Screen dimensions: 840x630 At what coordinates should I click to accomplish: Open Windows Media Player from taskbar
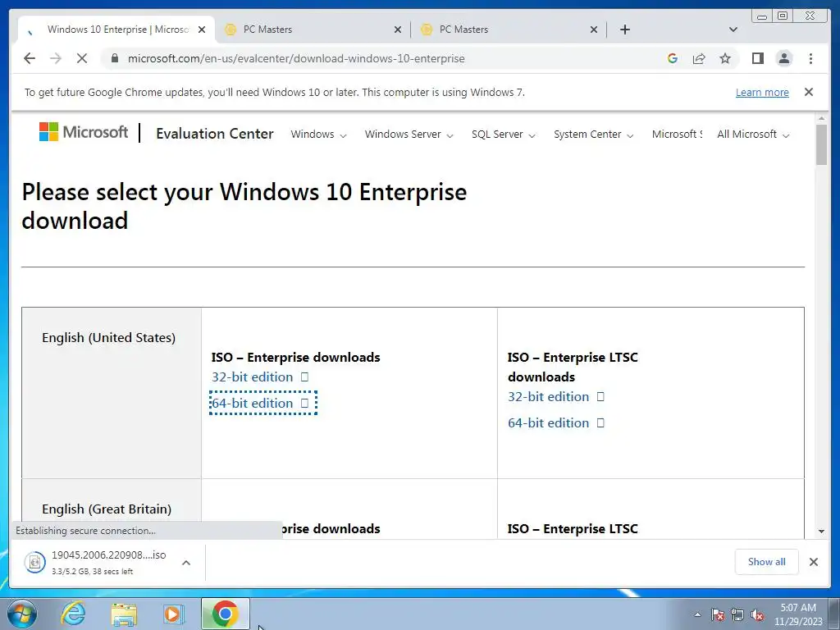pyautogui.click(x=172, y=614)
